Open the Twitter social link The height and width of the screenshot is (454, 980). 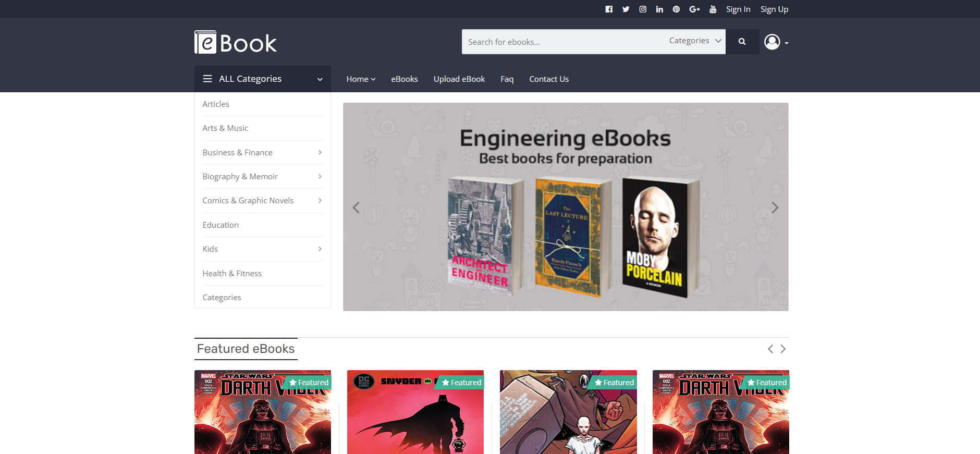tap(626, 9)
